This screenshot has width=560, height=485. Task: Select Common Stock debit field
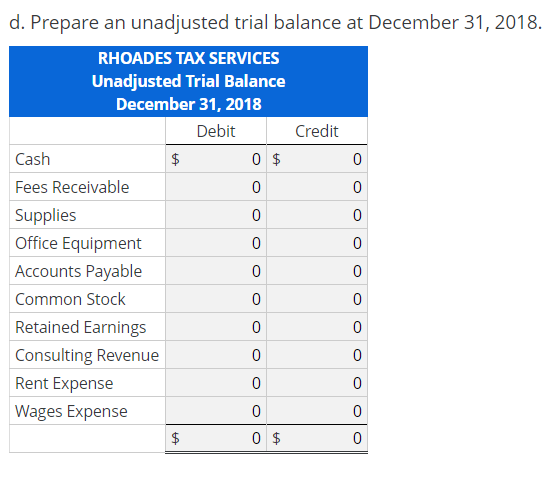216,299
